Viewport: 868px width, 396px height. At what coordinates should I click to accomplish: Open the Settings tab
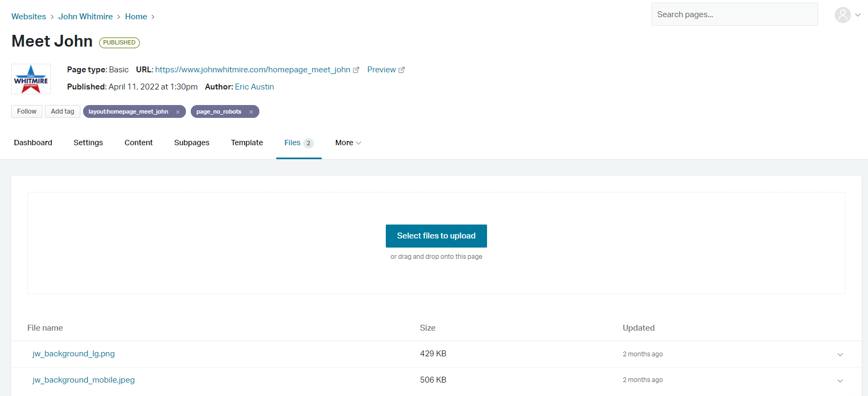(88, 143)
